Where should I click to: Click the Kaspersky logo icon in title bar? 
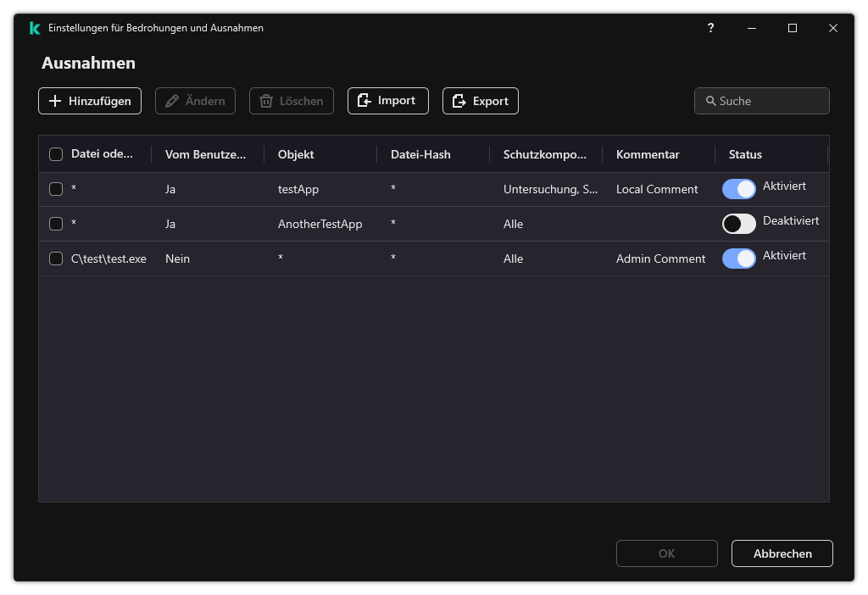pyautogui.click(x=35, y=28)
